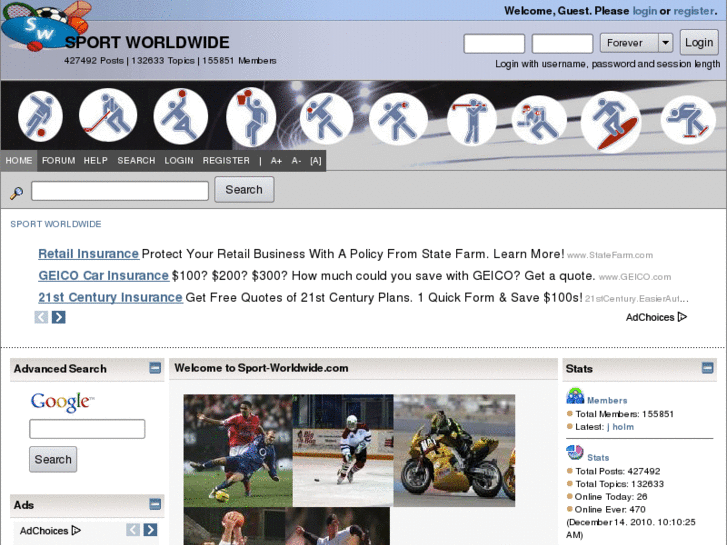Click the 'Total Topics: 132633' stat

(x=619, y=484)
